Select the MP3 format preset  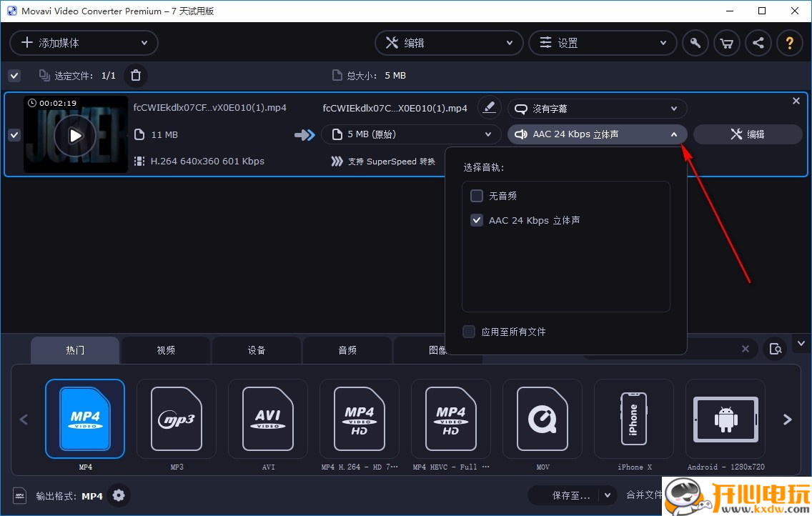pos(177,419)
